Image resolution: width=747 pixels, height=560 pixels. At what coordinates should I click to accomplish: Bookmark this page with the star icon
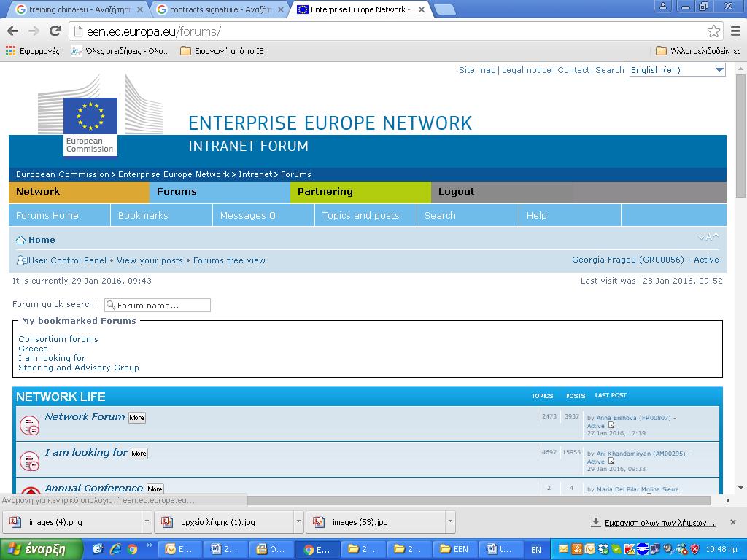tap(713, 31)
